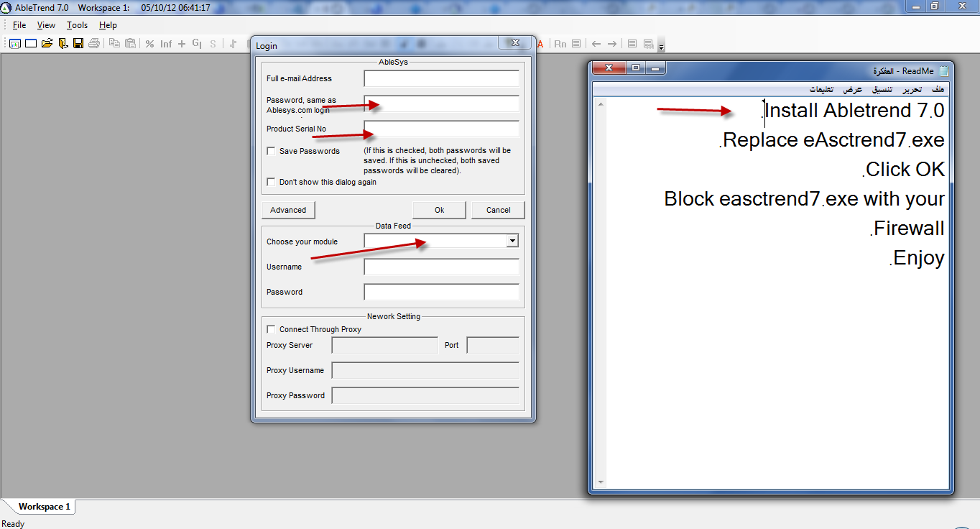Click the blank new window toolbar icon
This screenshot has width=980, height=529.
click(x=31, y=44)
